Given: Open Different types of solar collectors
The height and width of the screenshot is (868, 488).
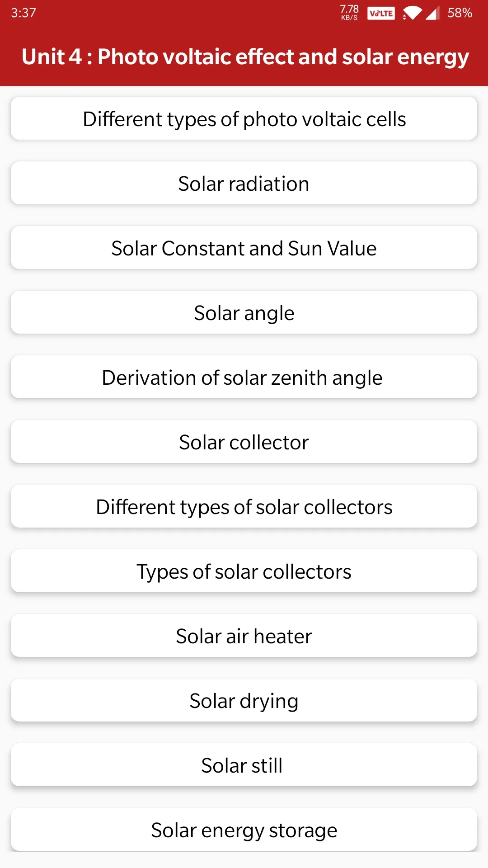Looking at the screenshot, I should (x=244, y=506).
